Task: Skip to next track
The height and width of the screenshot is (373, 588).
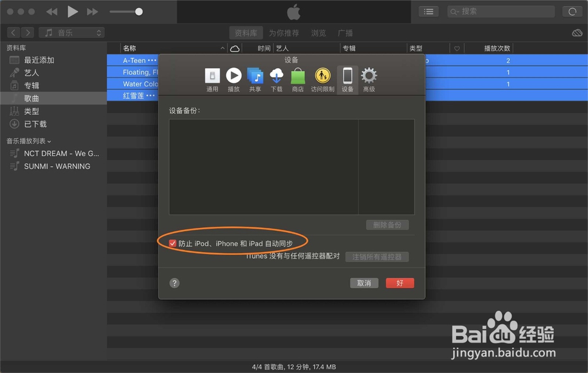Action: click(92, 12)
